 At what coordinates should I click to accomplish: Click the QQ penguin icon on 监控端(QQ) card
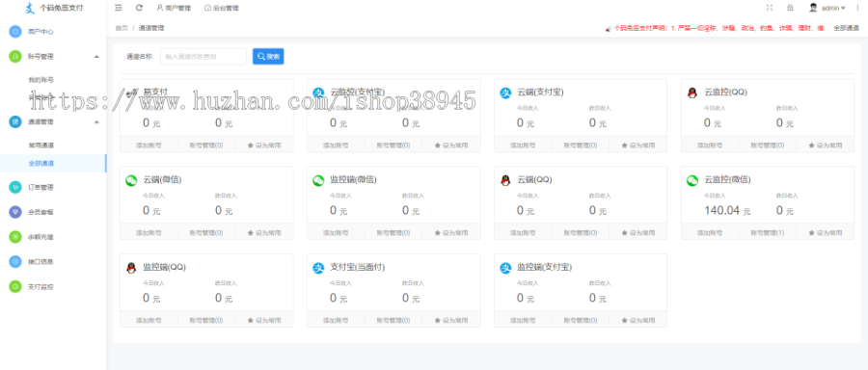[131, 268]
